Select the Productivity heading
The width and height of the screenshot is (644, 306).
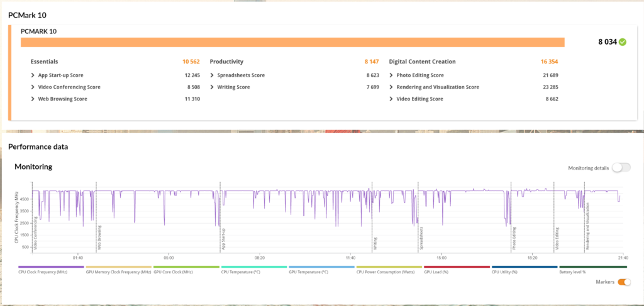[226, 62]
